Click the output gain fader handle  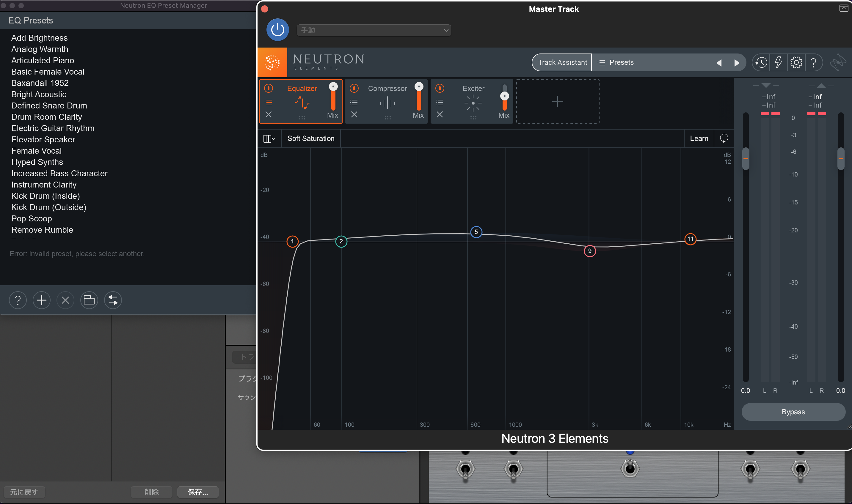pos(841,159)
